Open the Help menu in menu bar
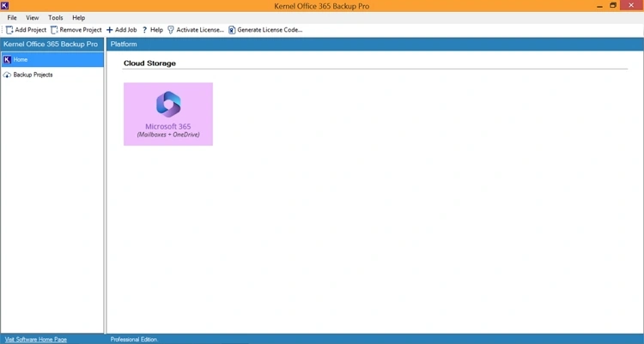The image size is (644, 344). tap(78, 18)
